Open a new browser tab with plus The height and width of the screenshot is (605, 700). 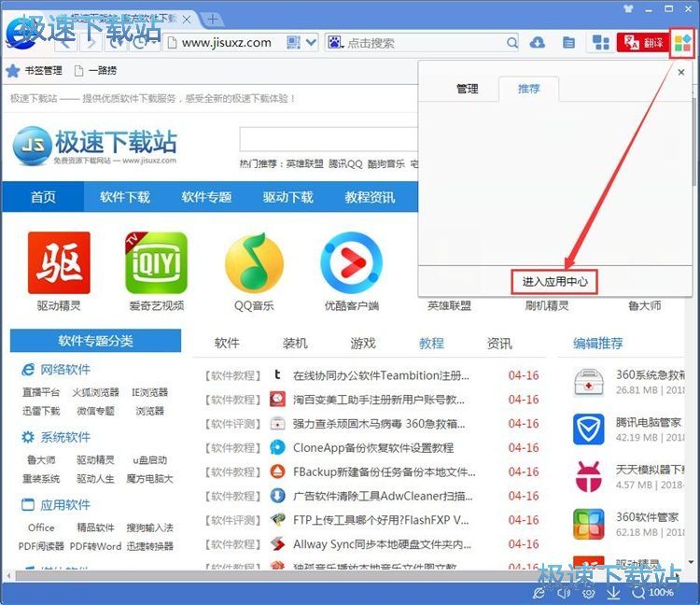tap(213, 20)
